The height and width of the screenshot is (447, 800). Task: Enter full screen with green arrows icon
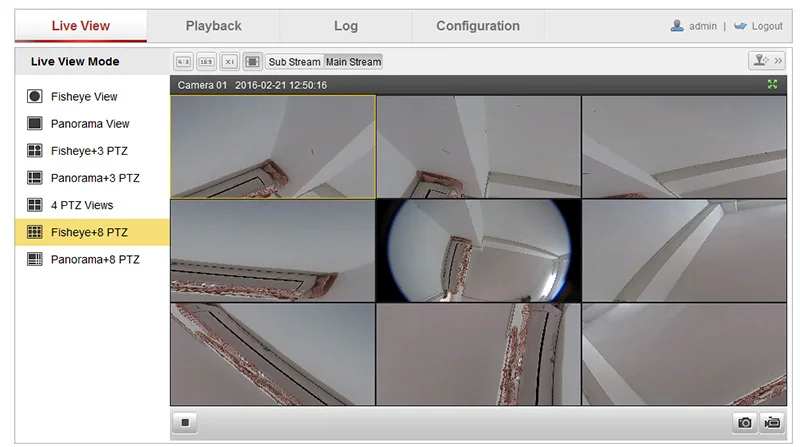[772, 85]
